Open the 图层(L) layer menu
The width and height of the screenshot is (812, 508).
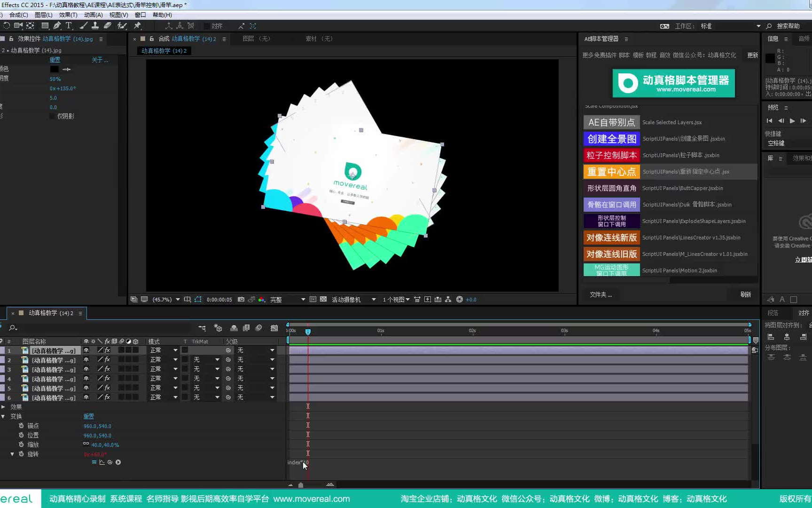(x=44, y=15)
